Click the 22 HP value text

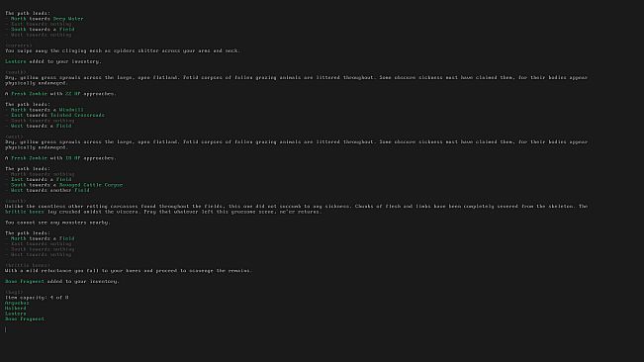[72, 94]
